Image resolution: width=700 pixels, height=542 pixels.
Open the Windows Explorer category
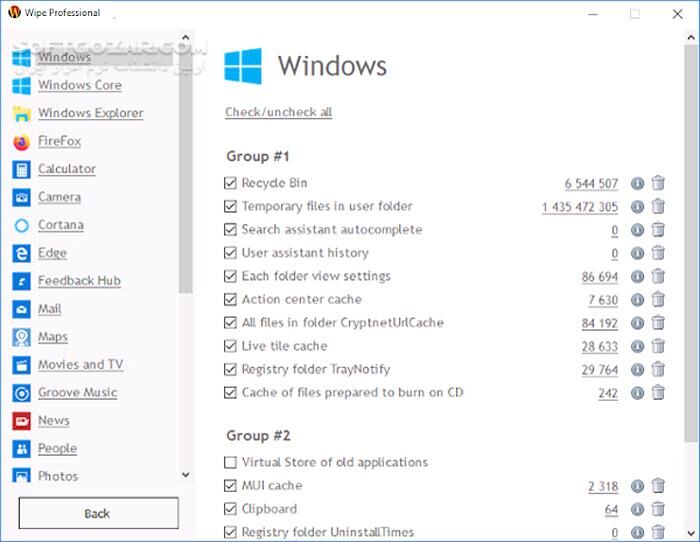[x=90, y=114]
